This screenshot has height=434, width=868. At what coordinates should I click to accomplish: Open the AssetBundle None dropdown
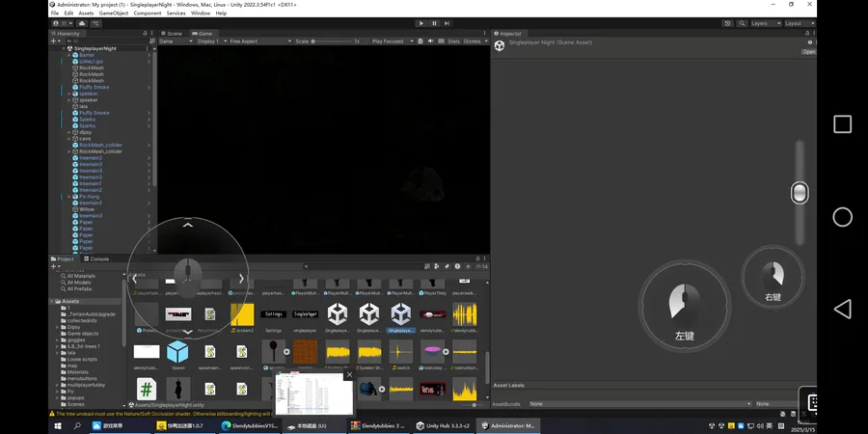[640, 404]
